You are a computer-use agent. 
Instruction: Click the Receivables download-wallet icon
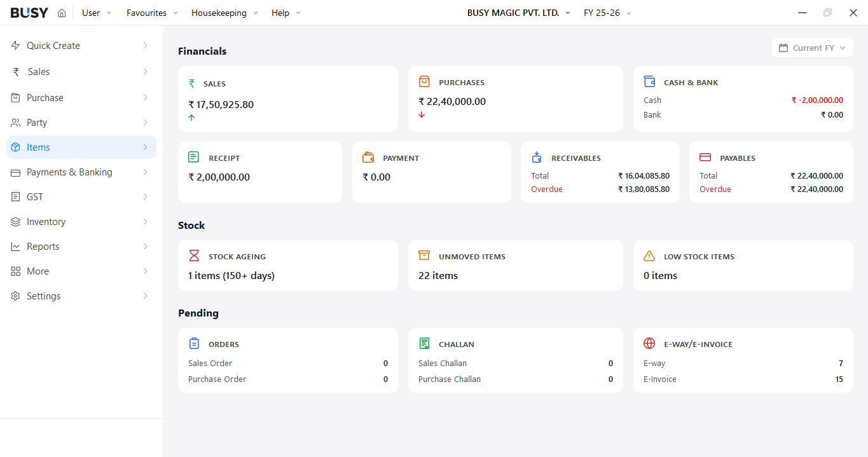[537, 158]
